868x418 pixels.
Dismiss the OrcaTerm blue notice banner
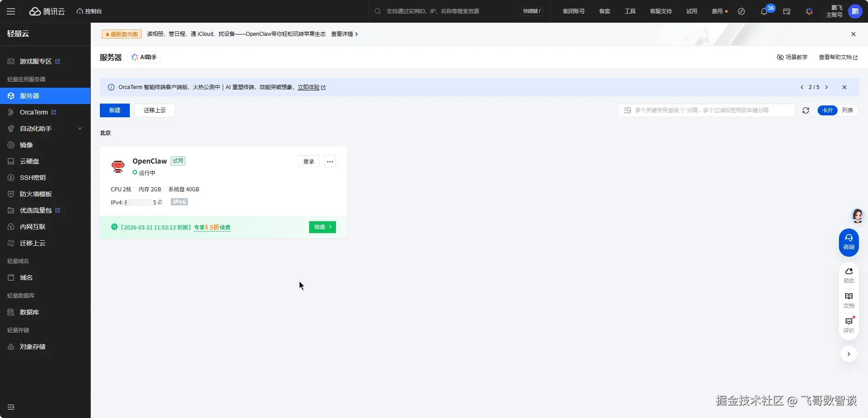point(844,87)
